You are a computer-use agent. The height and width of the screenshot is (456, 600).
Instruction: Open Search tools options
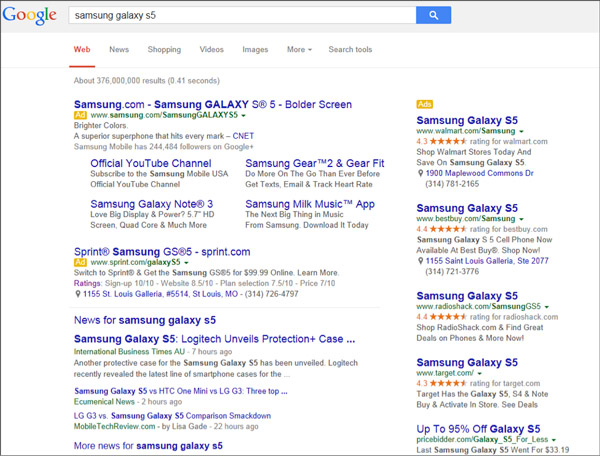coord(350,49)
